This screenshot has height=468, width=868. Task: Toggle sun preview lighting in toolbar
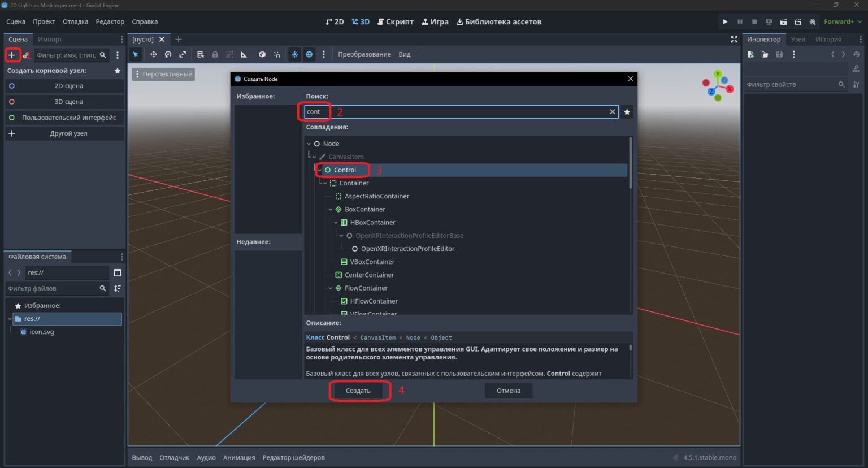294,54
